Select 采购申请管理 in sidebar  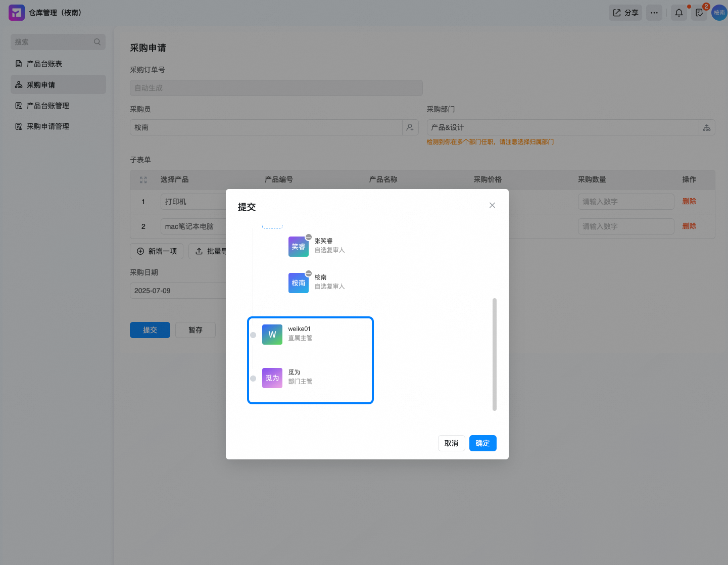(48, 126)
